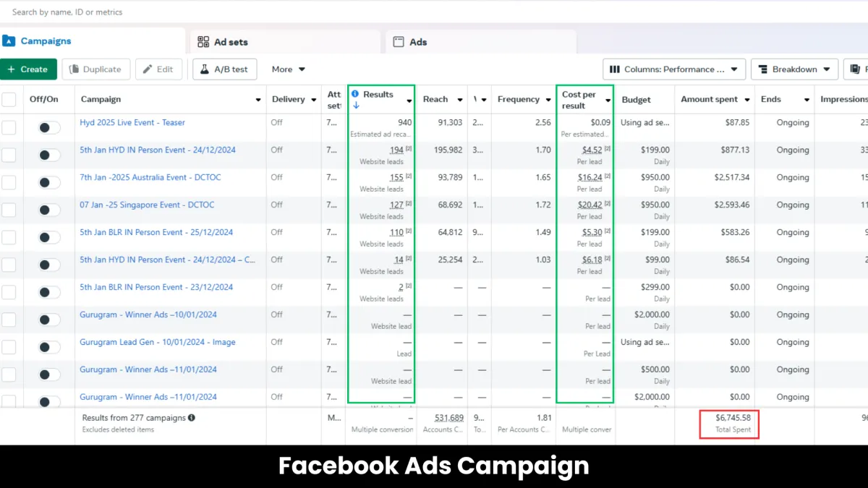The image size is (868, 488).
Task: Open the Frequency column header dropdown
Action: 548,100
